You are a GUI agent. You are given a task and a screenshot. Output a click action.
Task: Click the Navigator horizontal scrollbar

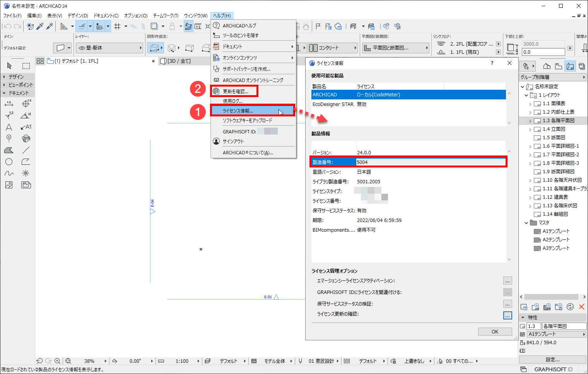click(x=552, y=297)
